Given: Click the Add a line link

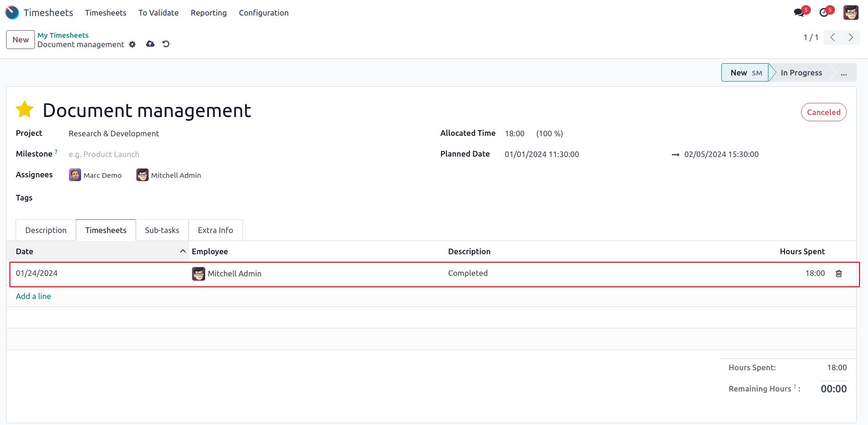Looking at the screenshot, I should 33,296.
